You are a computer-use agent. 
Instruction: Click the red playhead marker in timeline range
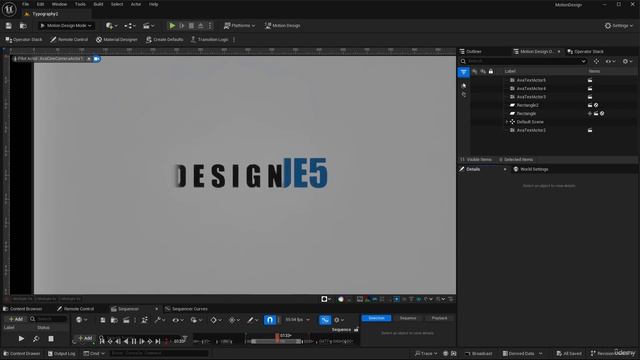pos(277,337)
